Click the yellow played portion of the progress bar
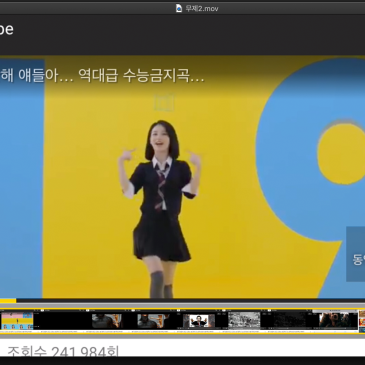365x365 pixels. pyautogui.click(x=8, y=301)
